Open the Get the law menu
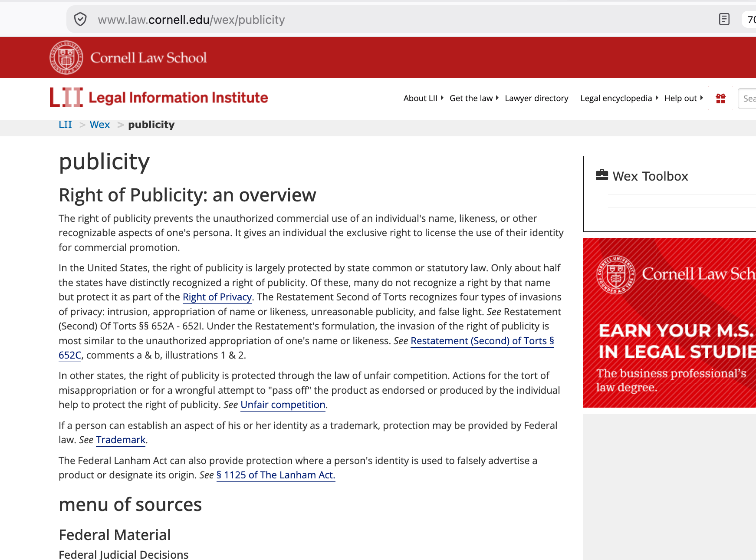Viewport: 756px width, 560px height. pos(471,98)
